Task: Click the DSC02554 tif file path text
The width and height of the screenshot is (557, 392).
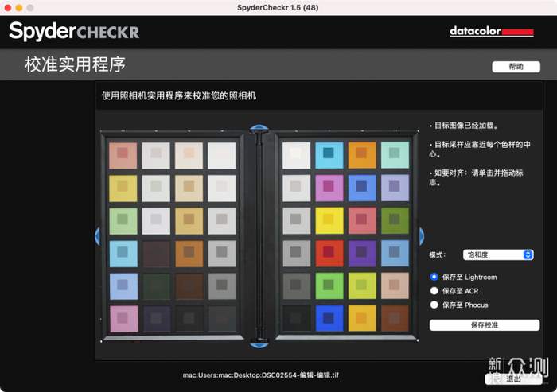Action: point(261,375)
